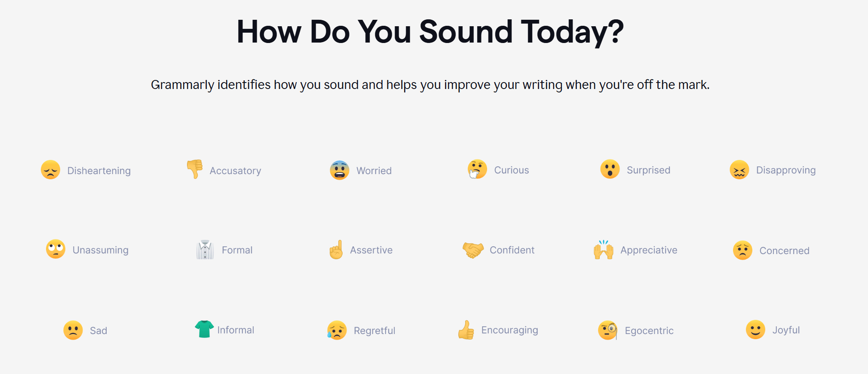868x374 pixels.
Task: Select the Accusatory thumbs-down icon
Action: [195, 169]
